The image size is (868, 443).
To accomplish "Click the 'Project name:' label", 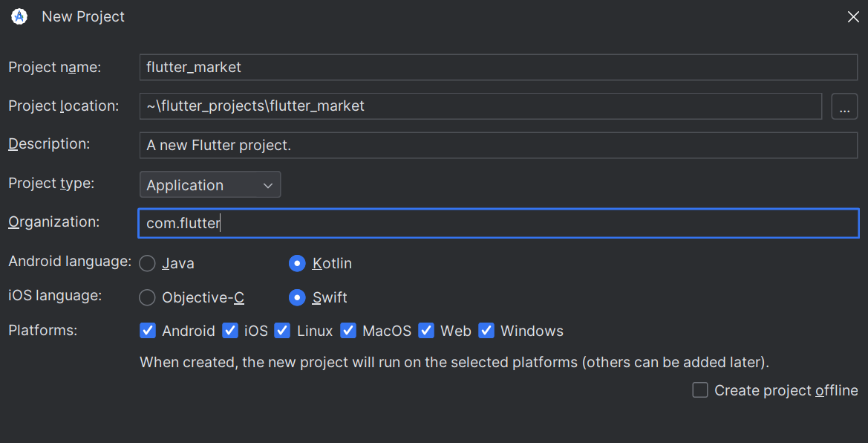I will pyautogui.click(x=55, y=68).
